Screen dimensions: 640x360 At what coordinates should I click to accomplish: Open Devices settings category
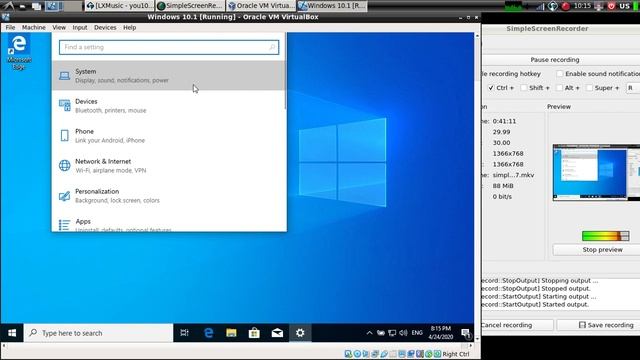[x=168, y=106]
